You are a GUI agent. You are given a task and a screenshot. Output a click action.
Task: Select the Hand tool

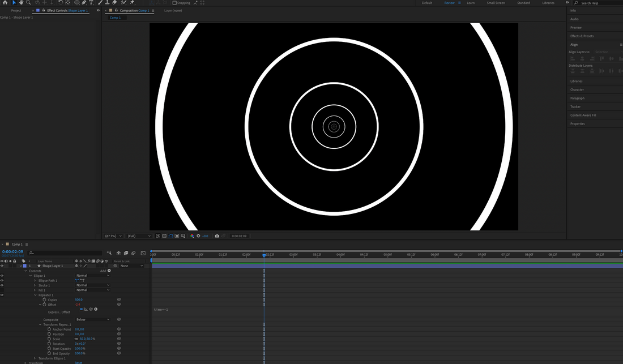pos(21,2)
